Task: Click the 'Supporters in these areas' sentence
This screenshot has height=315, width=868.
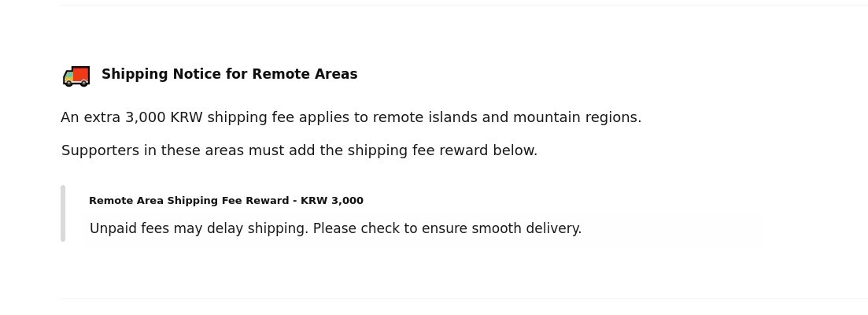Action: 299,150
